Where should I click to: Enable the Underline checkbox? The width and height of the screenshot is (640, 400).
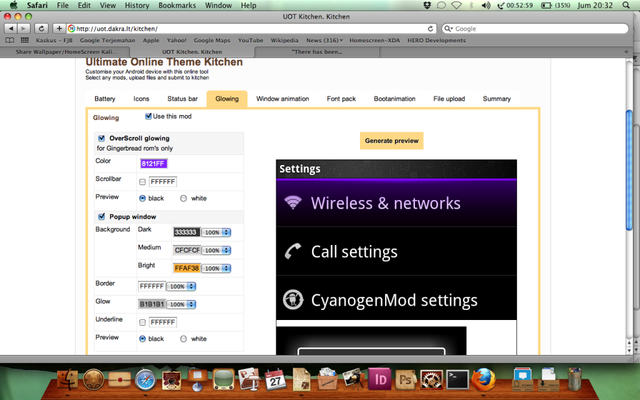[142, 322]
